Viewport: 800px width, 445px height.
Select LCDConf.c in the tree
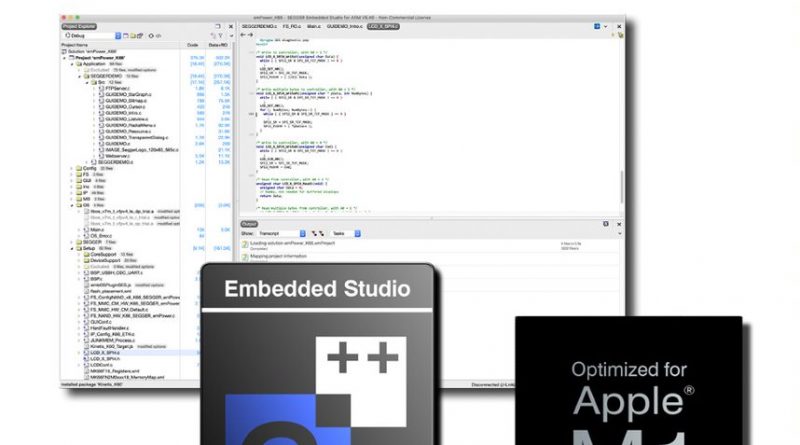click(x=102, y=365)
